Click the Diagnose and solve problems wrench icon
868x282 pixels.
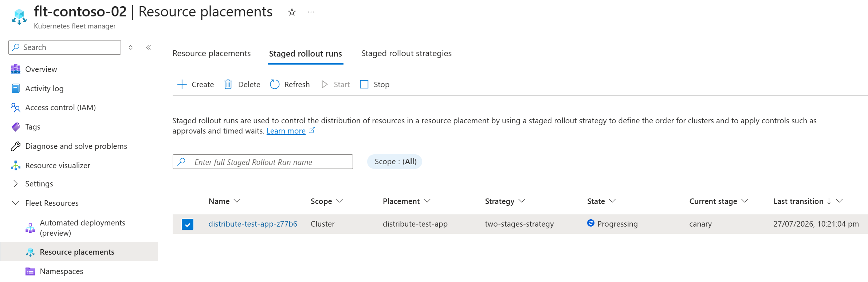(16, 146)
